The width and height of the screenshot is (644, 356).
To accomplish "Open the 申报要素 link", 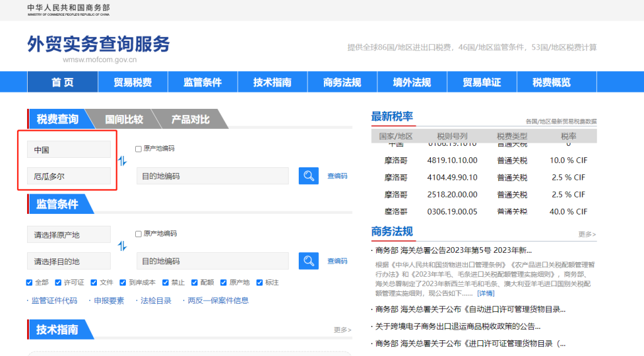I will (109, 301).
